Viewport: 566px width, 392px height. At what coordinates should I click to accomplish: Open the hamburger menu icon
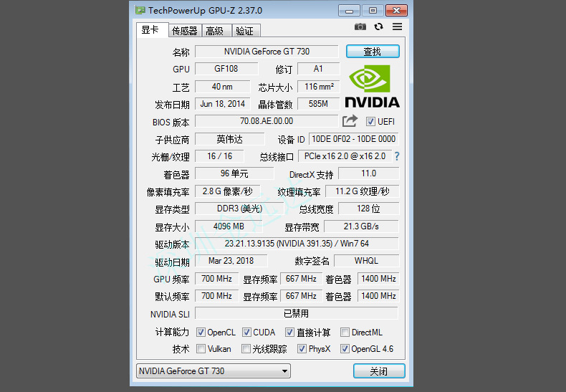click(x=397, y=27)
